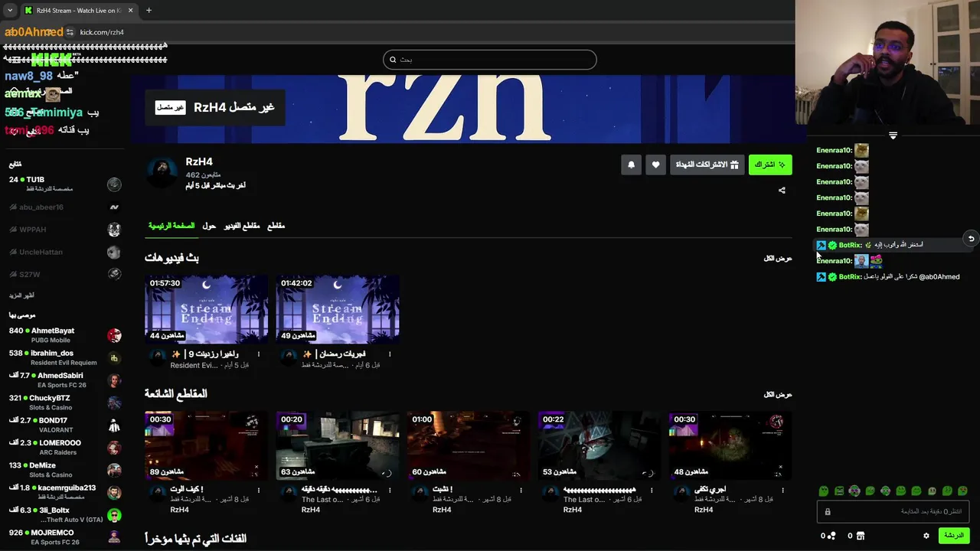Click عرض الكل beside المقاطع الشائعة
Screen dimensions: 980x551
click(777, 395)
